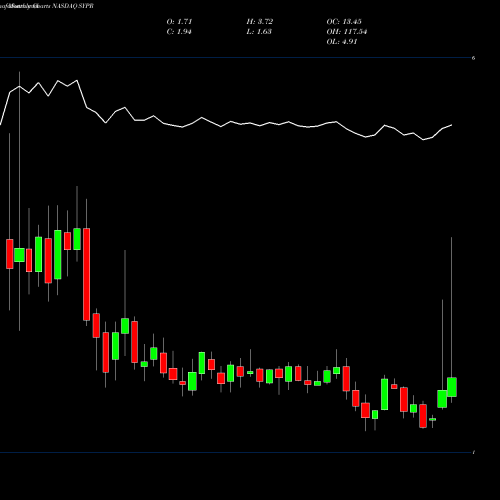Click the OH: 117.54 readout
Viewport: 500px width, 500px height.
347,32
